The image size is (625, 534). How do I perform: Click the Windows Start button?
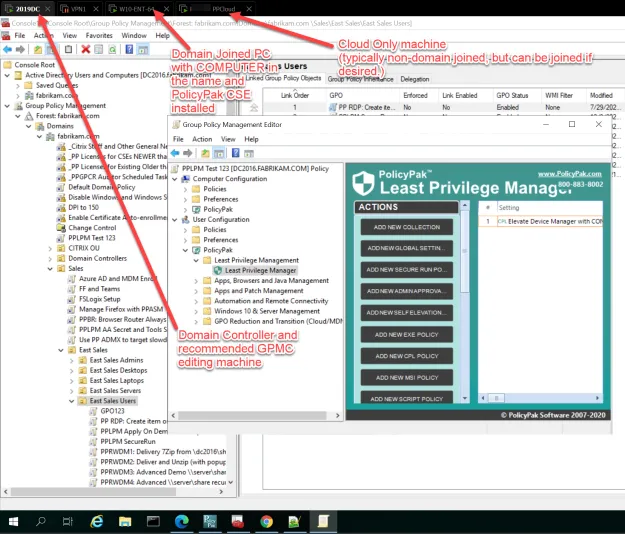(x=13, y=521)
